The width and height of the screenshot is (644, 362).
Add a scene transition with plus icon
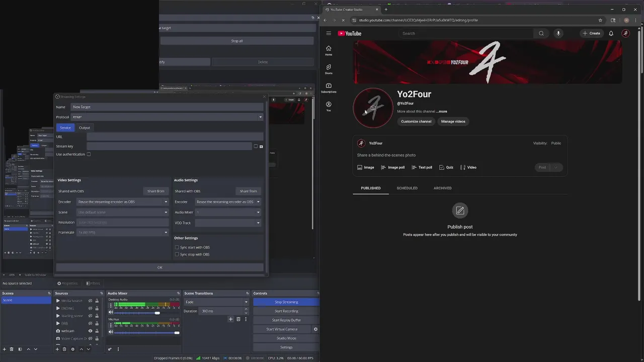point(231,319)
